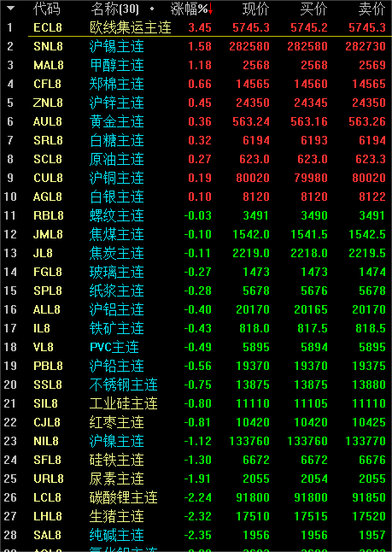Screen dimensions: 392x552
Task: Click the 卖价 column header
Action: (372, 9)
